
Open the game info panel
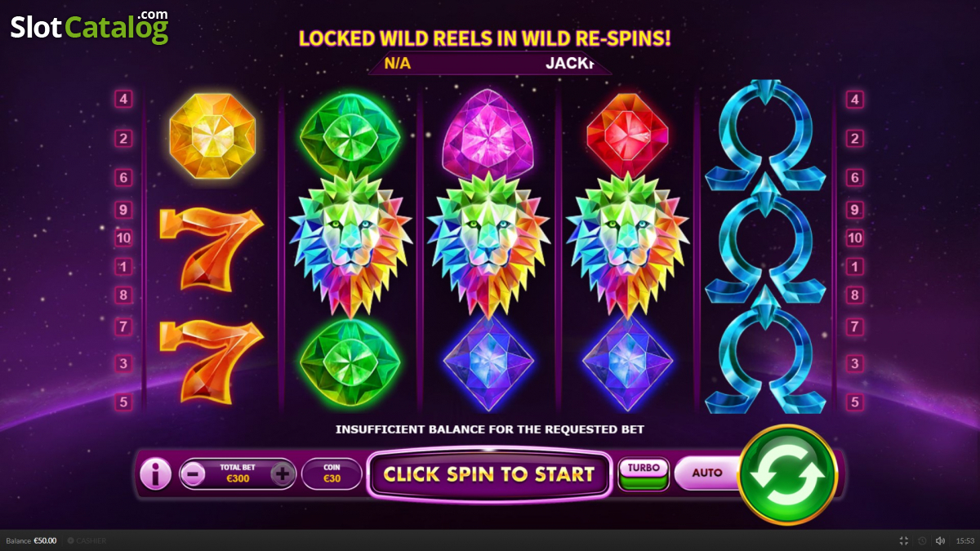(x=155, y=473)
